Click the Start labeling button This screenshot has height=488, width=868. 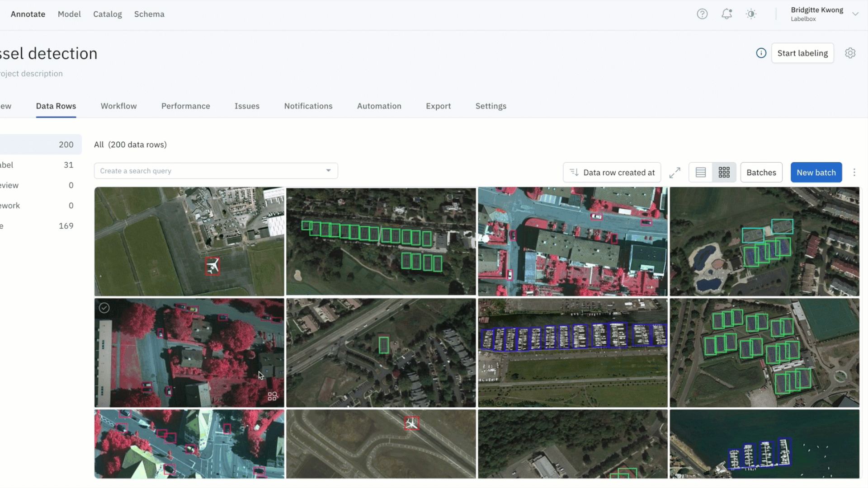pyautogui.click(x=802, y=53)
